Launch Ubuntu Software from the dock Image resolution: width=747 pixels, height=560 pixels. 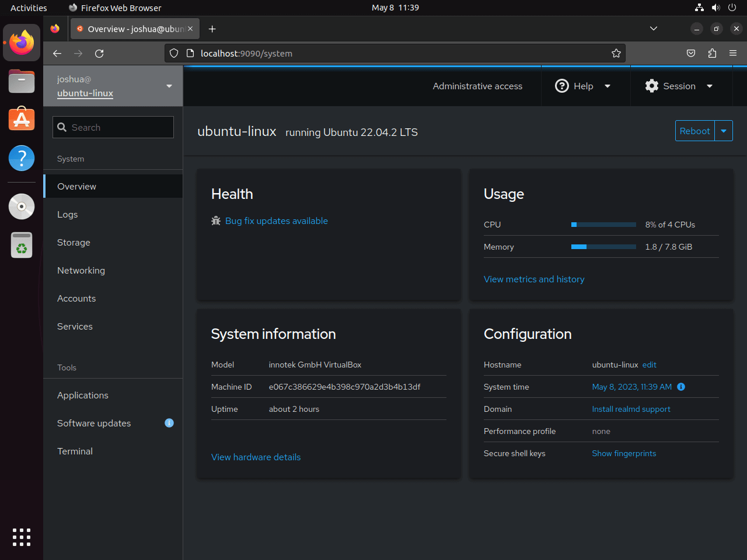(21, 118)
